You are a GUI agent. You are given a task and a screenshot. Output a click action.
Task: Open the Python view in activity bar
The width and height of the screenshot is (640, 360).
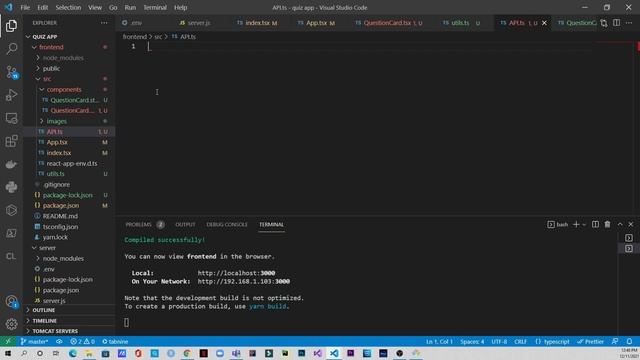coord(11,187)
